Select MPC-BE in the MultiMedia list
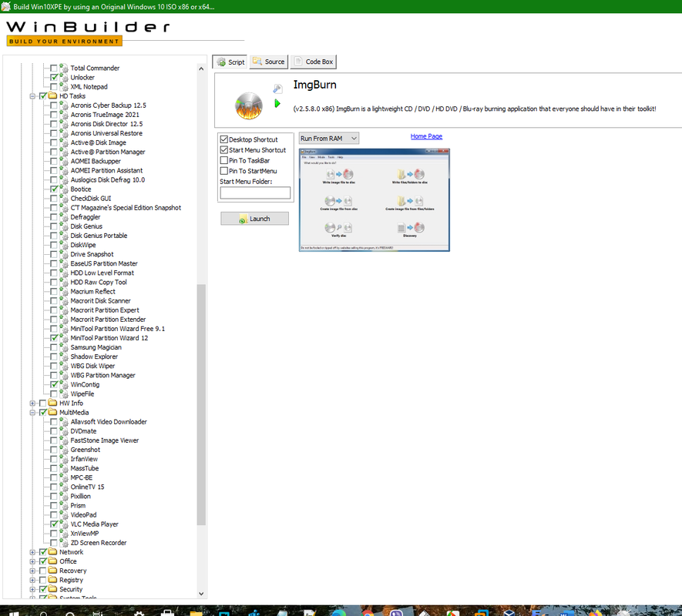 coord(82,477)
